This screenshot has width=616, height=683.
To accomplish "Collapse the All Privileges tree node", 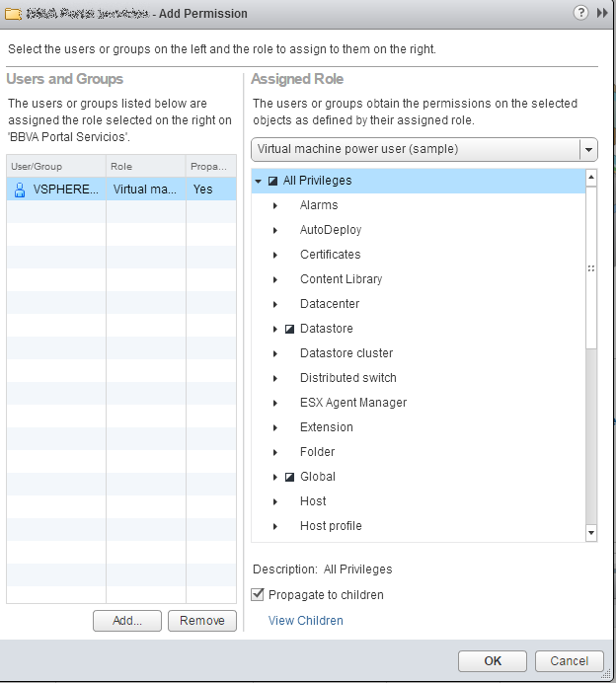I will coord(259,181).
